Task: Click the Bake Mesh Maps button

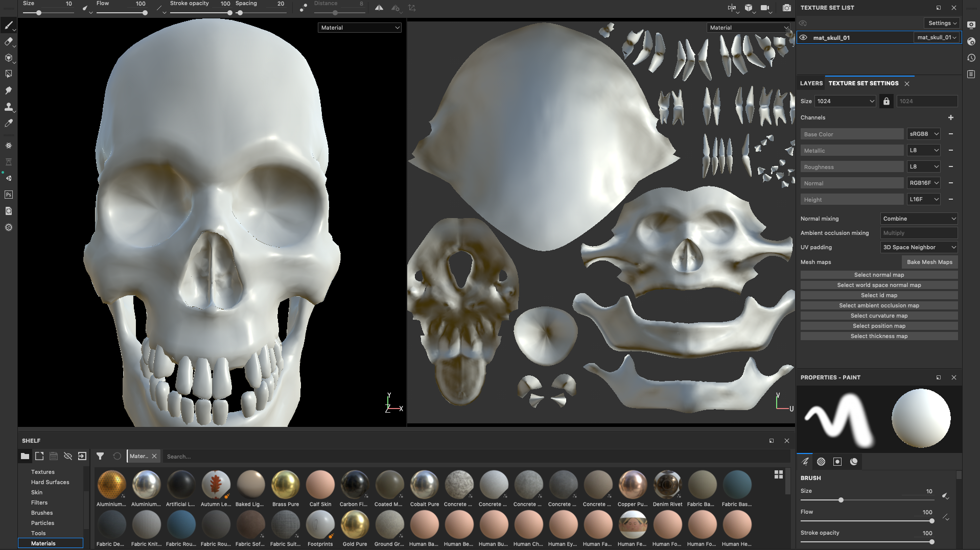Action: [x=929, y=262]
